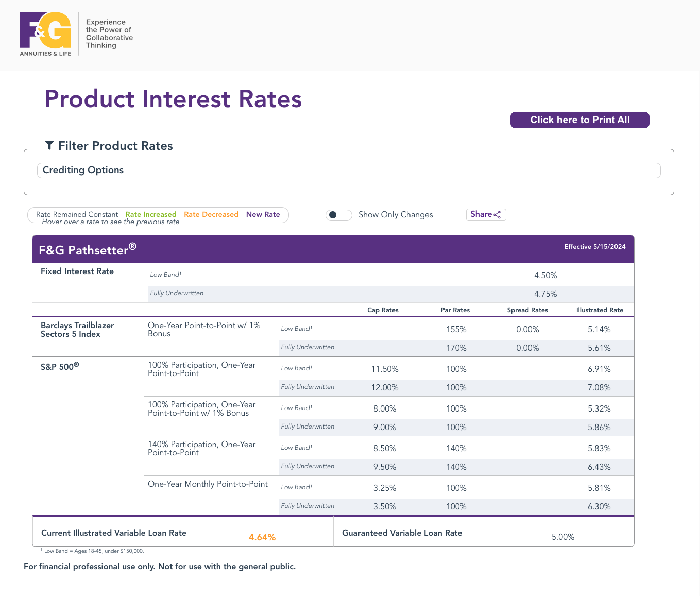Screen dimensions: 700x596
Task: Click the 9.00% cap rate value
Action: click(385, 428)
